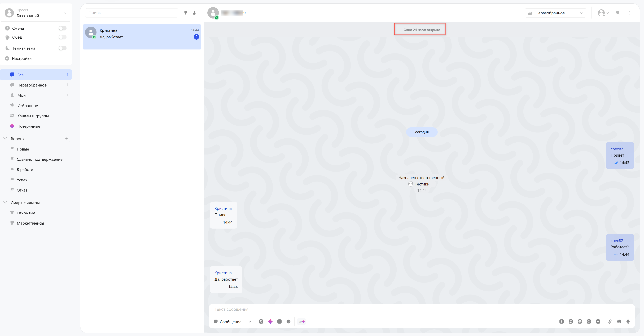Open the emoji picker
The height and width of the screenshot is (336, 644).
coord(619,321)
